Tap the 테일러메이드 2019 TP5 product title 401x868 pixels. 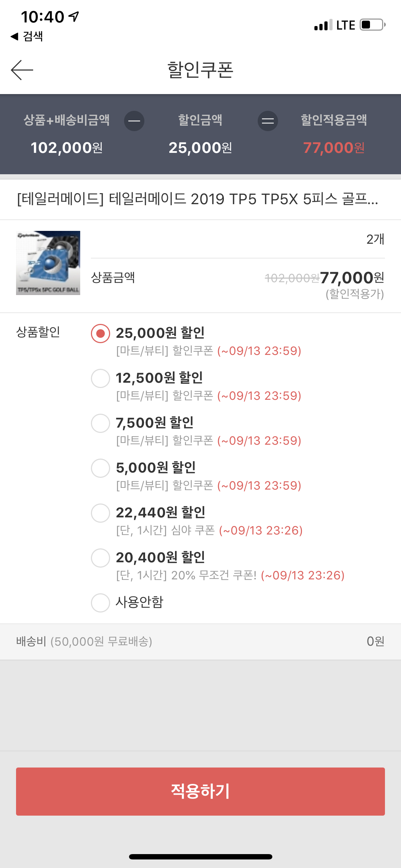(x=198, y=199)
